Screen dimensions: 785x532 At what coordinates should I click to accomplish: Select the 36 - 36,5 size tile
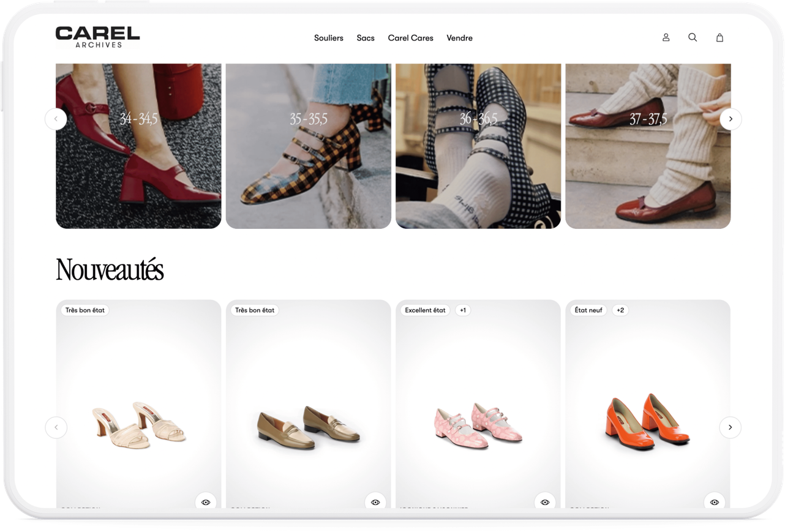[x=478, y=147]
